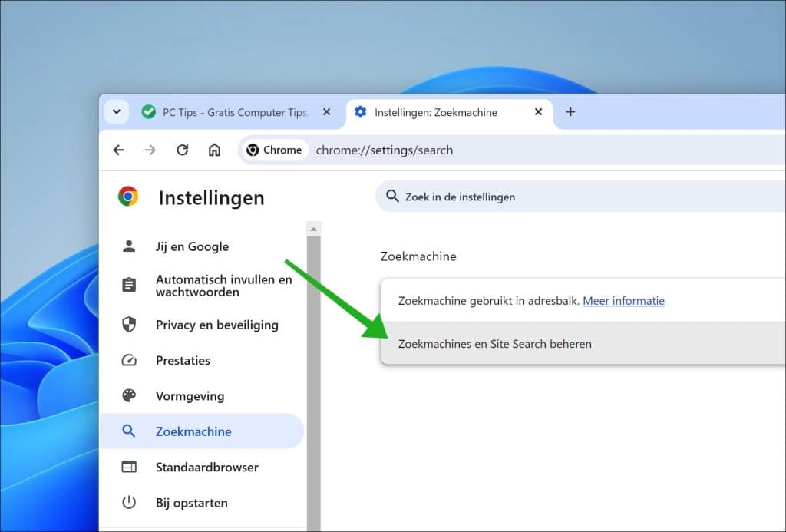The height and width of the screenshot is (532, 786).
Task: Click the Instellingen page title
Action: pos(211,197)
